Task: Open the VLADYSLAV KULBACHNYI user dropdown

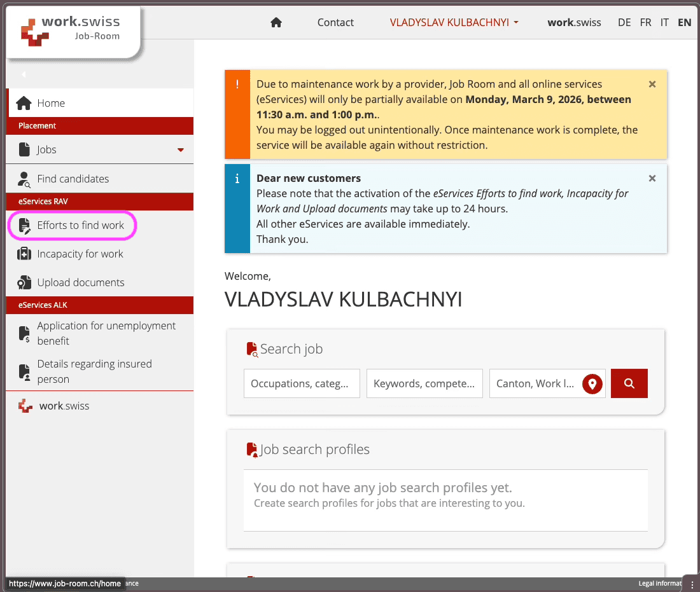Action: coord(454,22)
